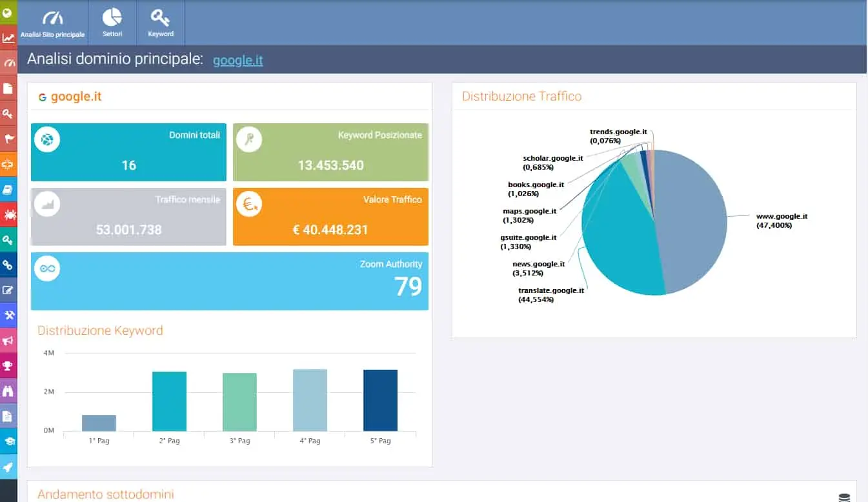Viewport: 868px width, 502px height.
Task: Select the gauge speedometer sidebar icon
Action: tap(8, 63)
